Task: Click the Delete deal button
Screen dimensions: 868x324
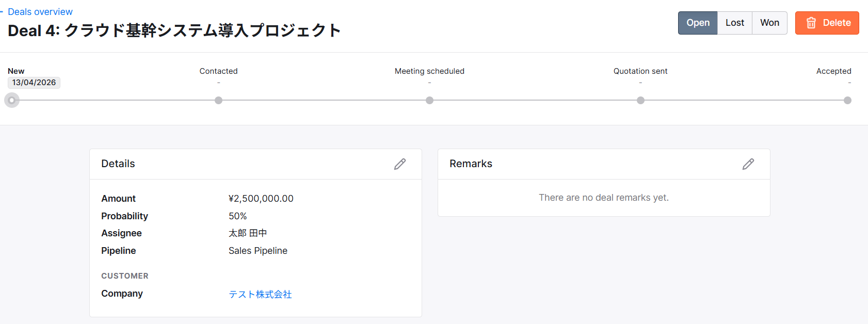Action: pyautogui.click(x=827, y=23)
